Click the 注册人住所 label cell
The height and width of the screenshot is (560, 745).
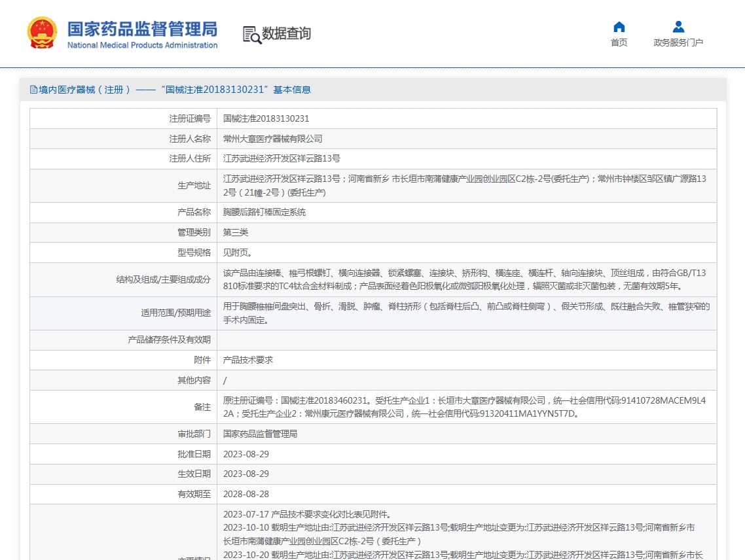[124, 158]
